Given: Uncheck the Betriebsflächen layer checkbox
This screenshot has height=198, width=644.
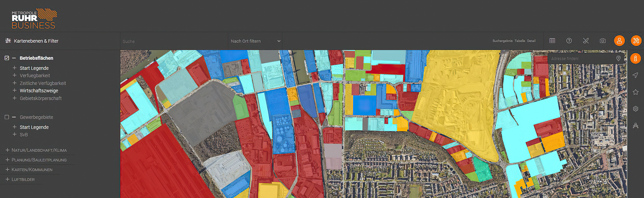Looking at the screenshot, I should click(7, 58).
